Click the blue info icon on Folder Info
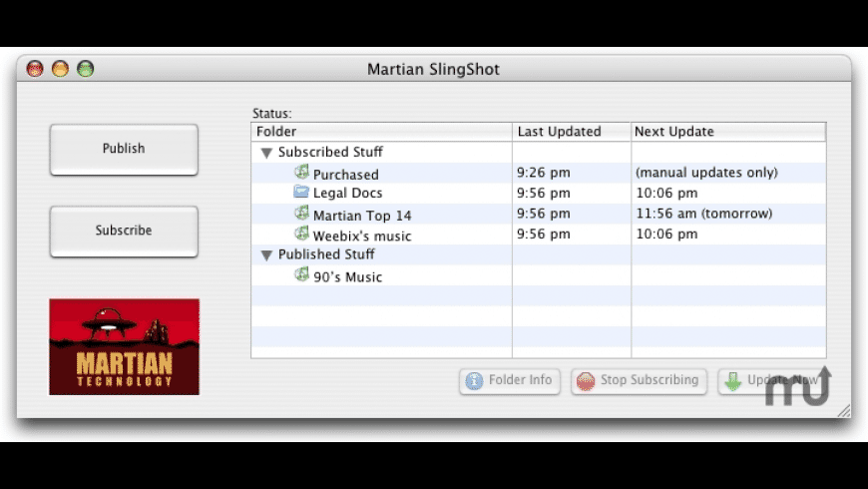 (475, 381)
